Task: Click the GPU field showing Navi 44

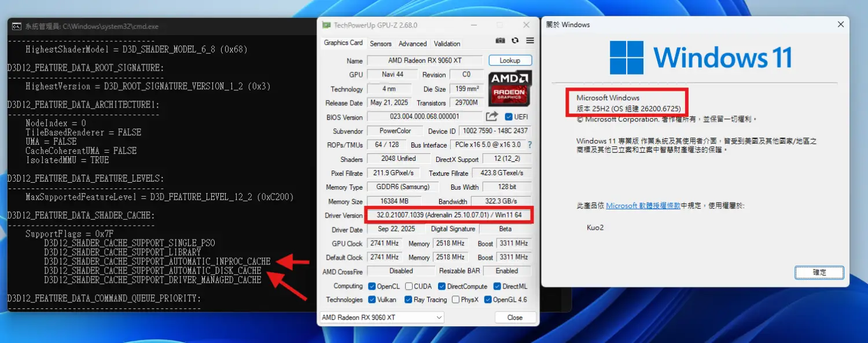Action: (x=393, y=75)
